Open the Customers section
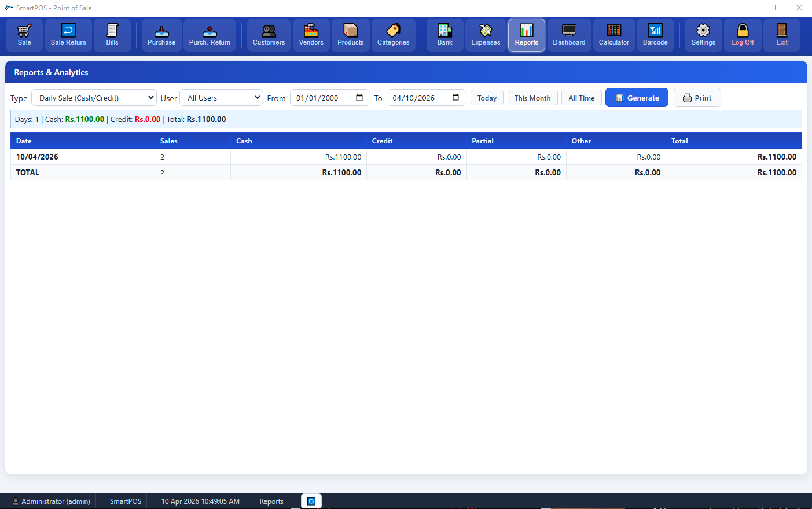The height and width of the screenshot is (509, 812). click(x=269, y=35)
